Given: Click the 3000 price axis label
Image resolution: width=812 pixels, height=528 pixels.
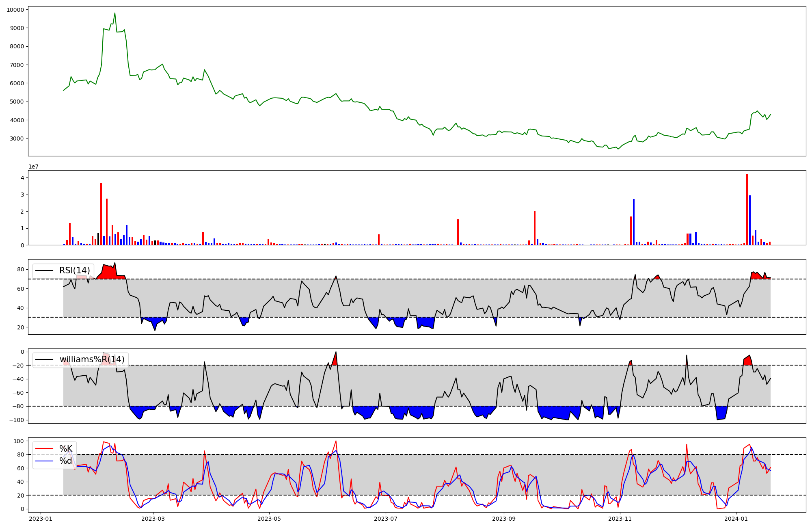Looking at the screenshot, I should [17, 138].
